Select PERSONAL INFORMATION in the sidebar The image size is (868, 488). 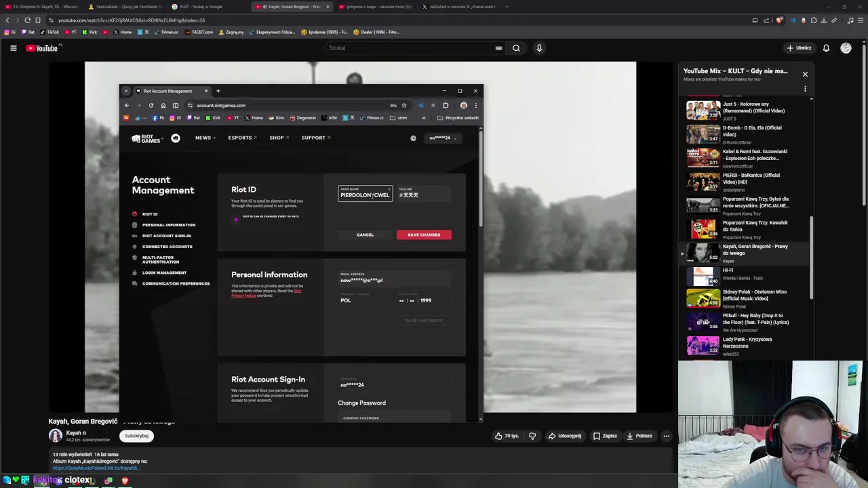(x=168, y=225)
